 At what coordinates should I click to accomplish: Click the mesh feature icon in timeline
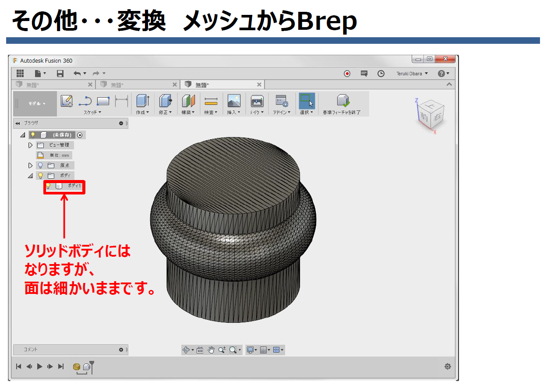pos(77,367)
